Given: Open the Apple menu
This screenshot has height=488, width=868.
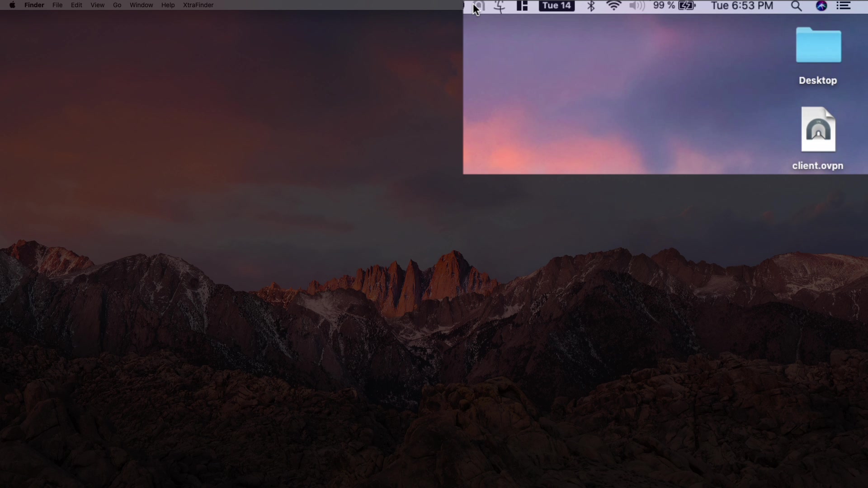Looking at the screenshot, I should [x=12, y=5].
